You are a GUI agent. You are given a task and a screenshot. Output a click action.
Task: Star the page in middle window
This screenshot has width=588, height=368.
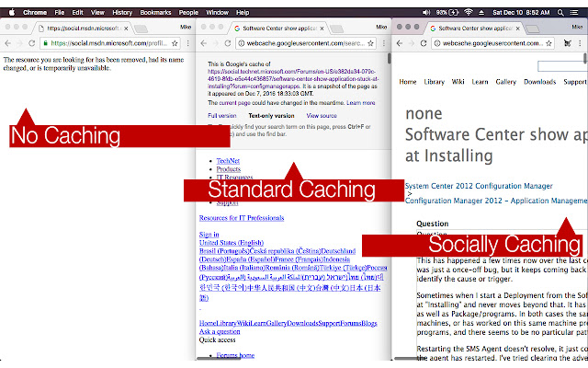370,43
